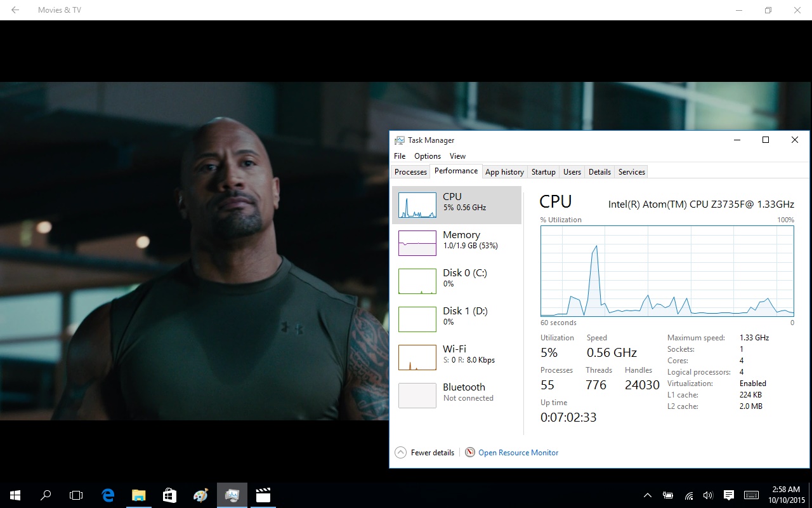Open File Explorer from taskbar
The width and height of the screenshot is (812, 508).
(x=138, y=495)
